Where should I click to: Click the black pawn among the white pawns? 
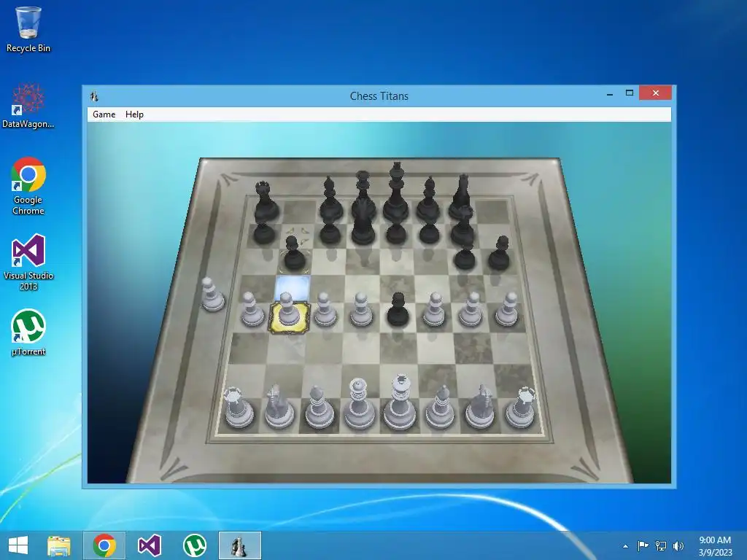coord(398,309)
